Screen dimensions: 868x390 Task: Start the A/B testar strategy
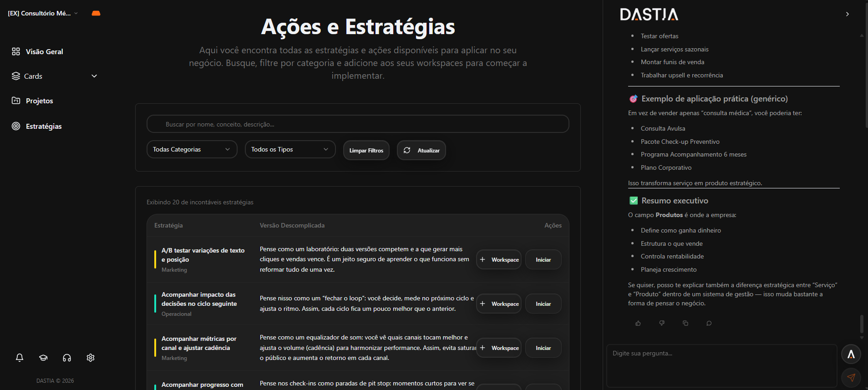pyautogui.click(x=543, y=259)
